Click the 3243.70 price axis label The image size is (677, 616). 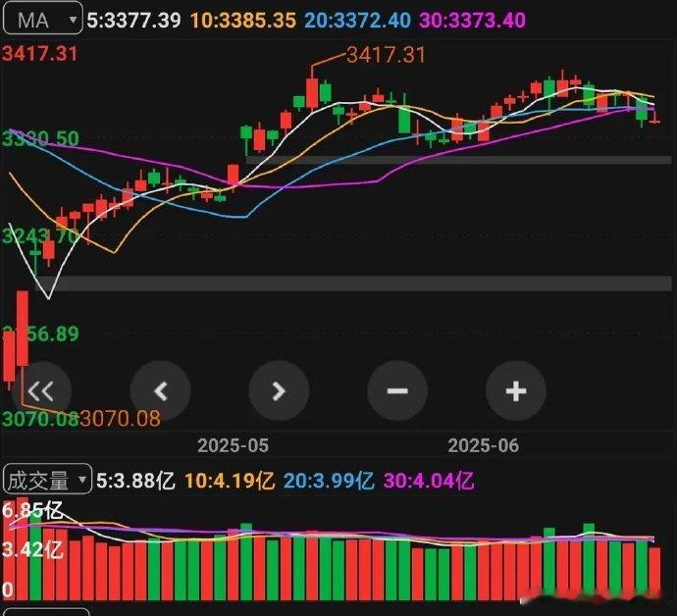(41, 235)
